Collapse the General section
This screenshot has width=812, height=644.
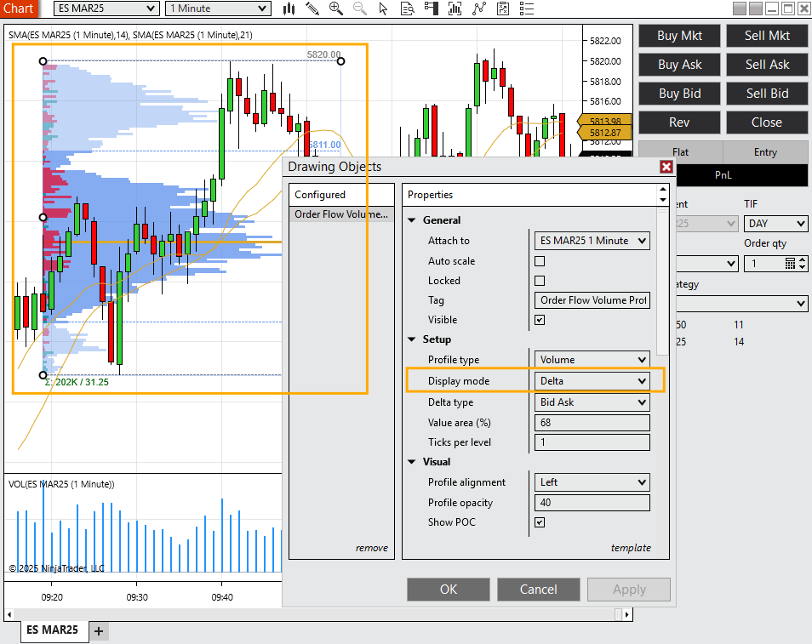coord(412,220)
